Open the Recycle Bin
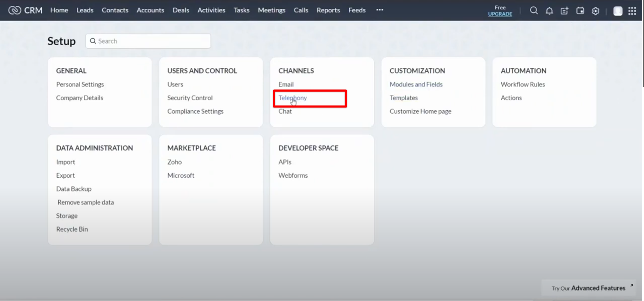 (x=72, y=229)
